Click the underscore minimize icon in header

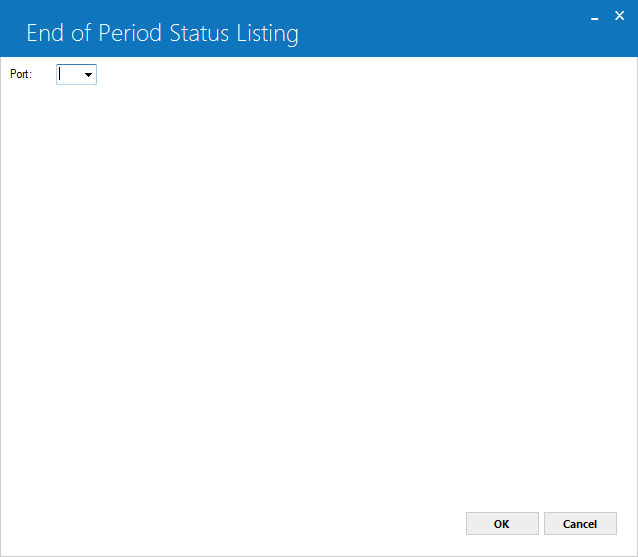click(x=594, y=19)
